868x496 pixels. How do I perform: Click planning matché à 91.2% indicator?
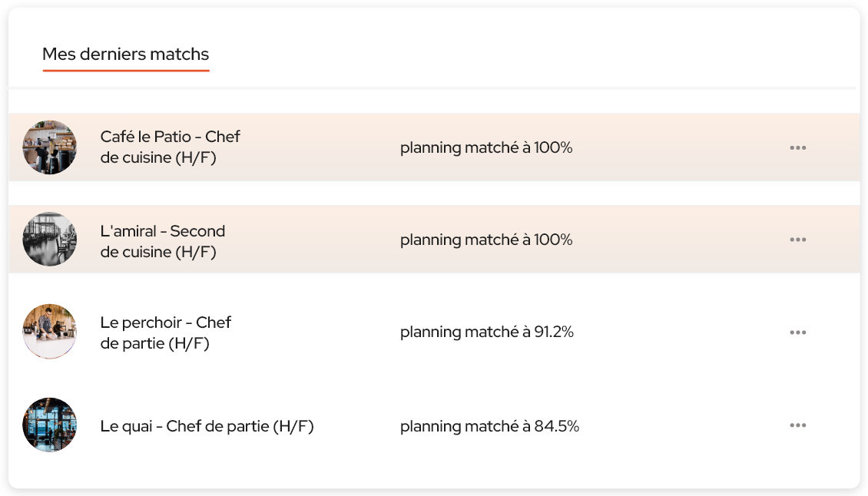coord(487,332)
